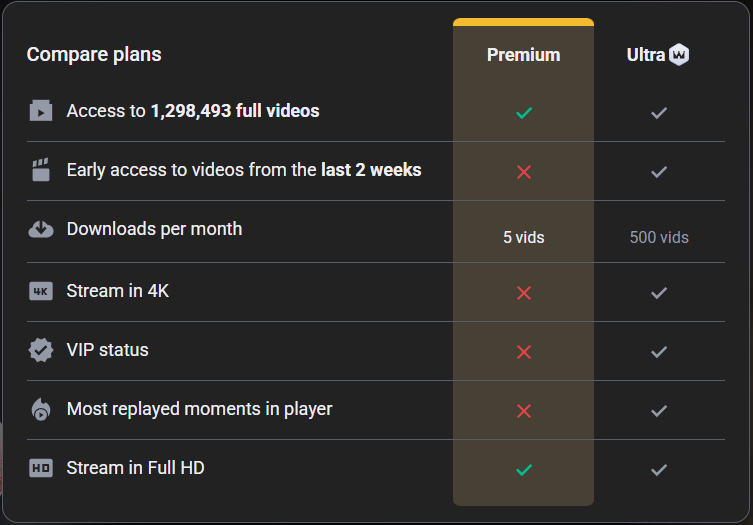Viewport: 753px width, 525px height.
Task: Click the 5 vids Premium download value
Action: (523, 238)
